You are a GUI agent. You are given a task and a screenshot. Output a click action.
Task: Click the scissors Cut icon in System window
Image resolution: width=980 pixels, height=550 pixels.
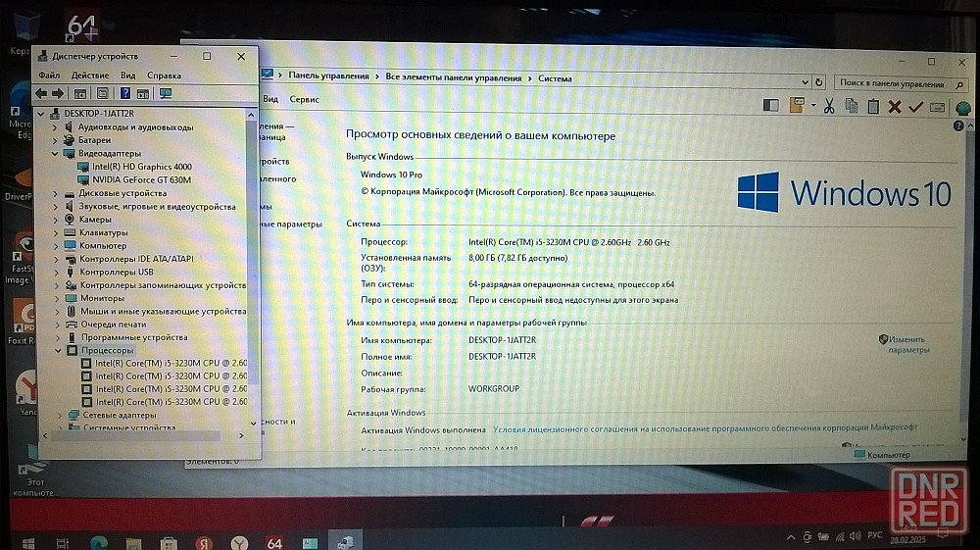coord(829,106)
